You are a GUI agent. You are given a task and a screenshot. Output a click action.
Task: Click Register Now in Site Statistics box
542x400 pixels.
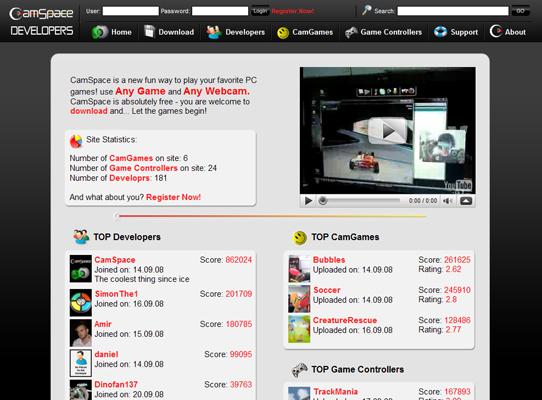coord(173,197)
